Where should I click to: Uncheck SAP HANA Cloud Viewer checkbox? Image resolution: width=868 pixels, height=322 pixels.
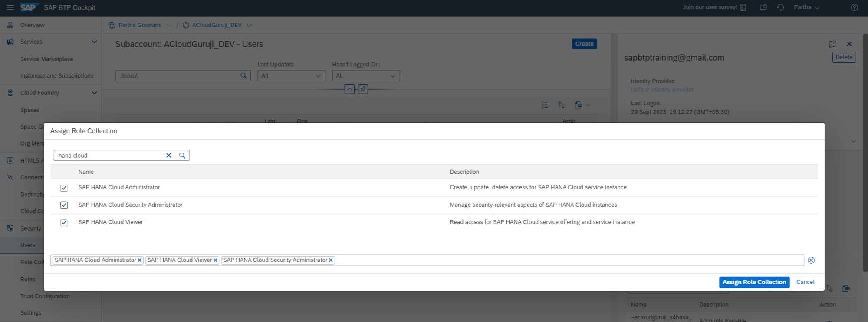coord(64,222)
